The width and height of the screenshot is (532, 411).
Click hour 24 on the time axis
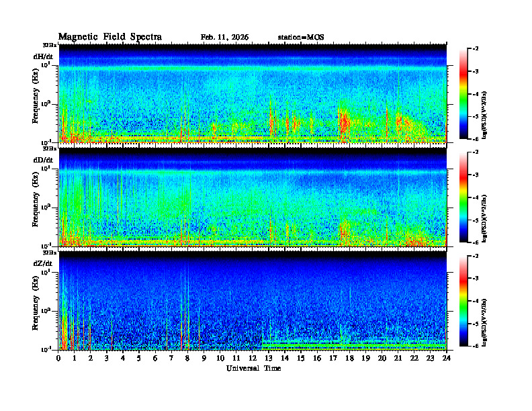click(447, 358)
